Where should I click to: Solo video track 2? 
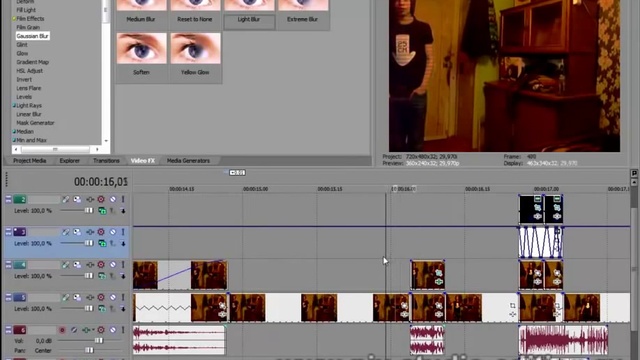tap(123, 200)
